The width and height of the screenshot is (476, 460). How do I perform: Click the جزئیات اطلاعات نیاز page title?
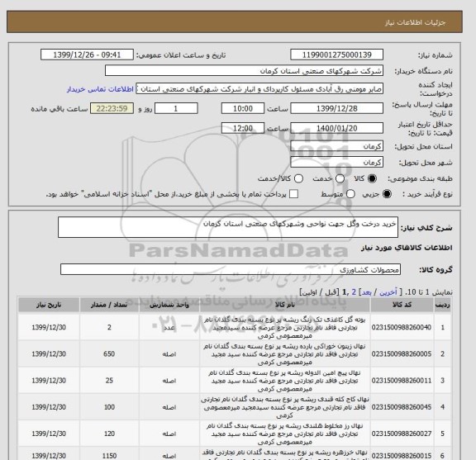tap(415, 23)
